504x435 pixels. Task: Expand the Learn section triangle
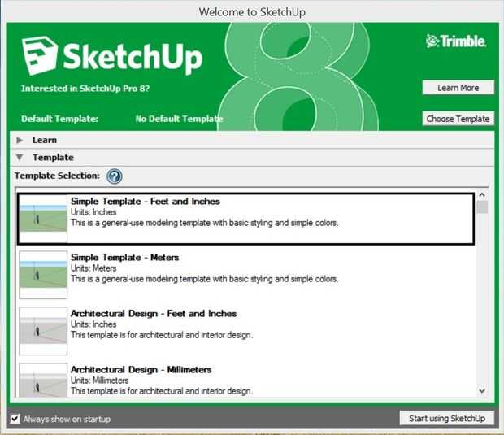[x=20, y=140]
